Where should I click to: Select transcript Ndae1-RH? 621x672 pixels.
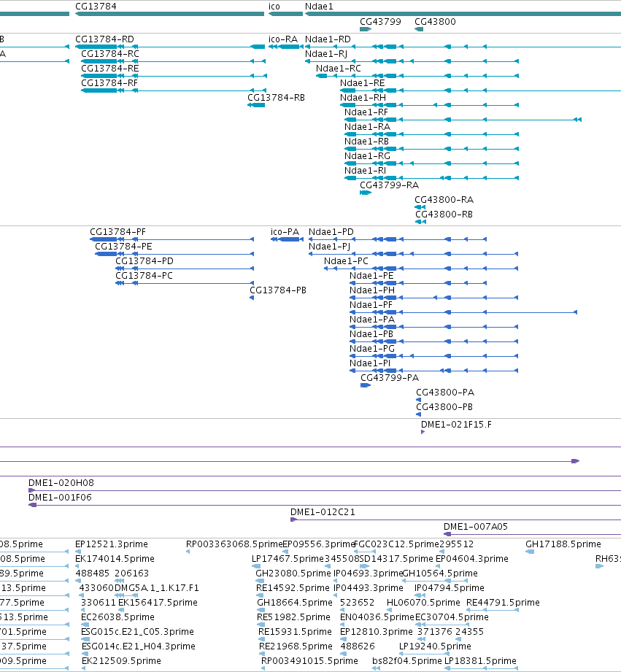[x=429, y=105]
